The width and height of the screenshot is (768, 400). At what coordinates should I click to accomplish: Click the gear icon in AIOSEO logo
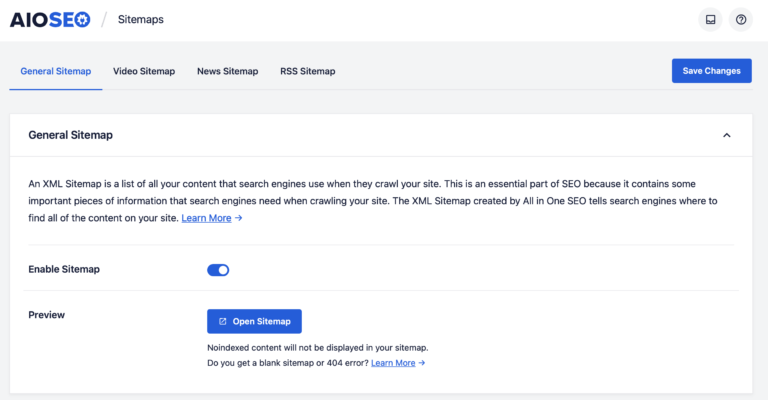pyautogui.click(x=82, y=20)
